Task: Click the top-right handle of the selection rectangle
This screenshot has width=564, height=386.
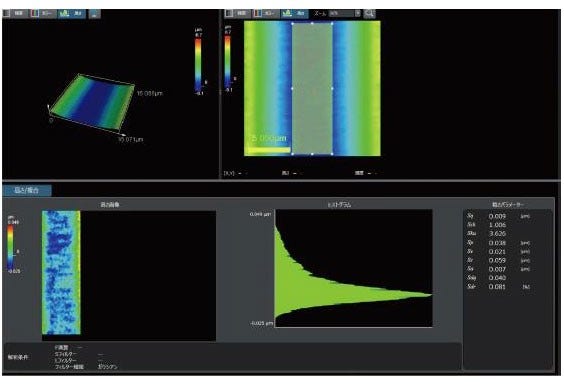Action: 332,24
